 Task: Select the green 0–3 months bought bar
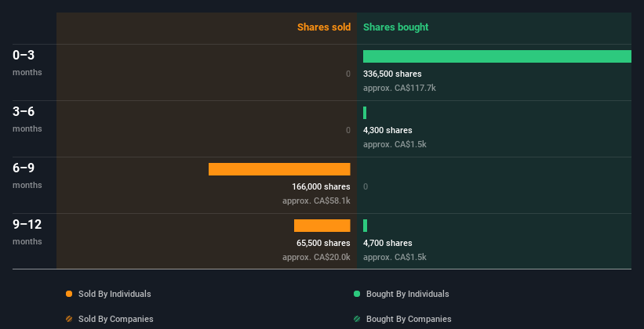[497, 56]
